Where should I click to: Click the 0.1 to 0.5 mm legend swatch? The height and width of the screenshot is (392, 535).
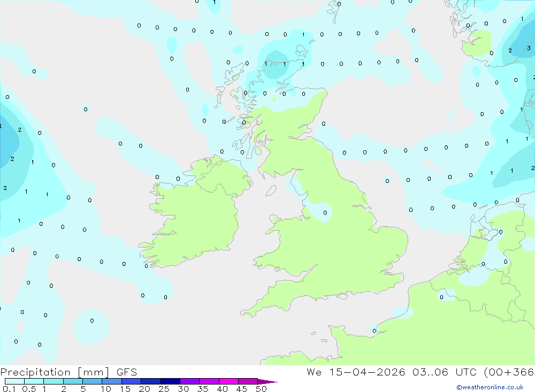pyautogui.click(x=14, y=381)
